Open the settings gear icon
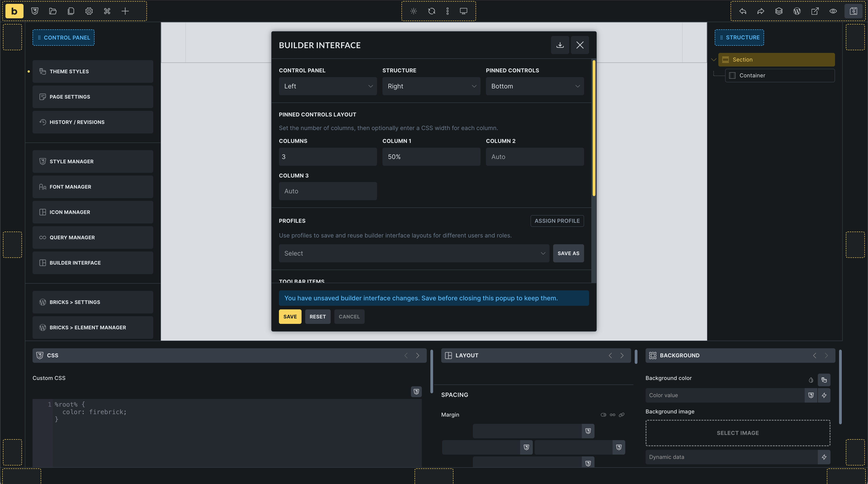This screenshot has width=868, height=484. tap(89, 11)
